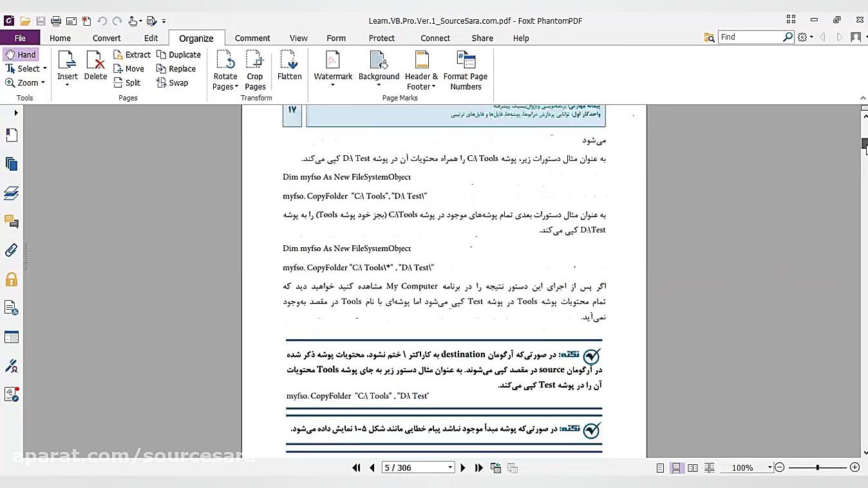Expand left navigation panel arrow
868x488 pixels.
[16, 113]
